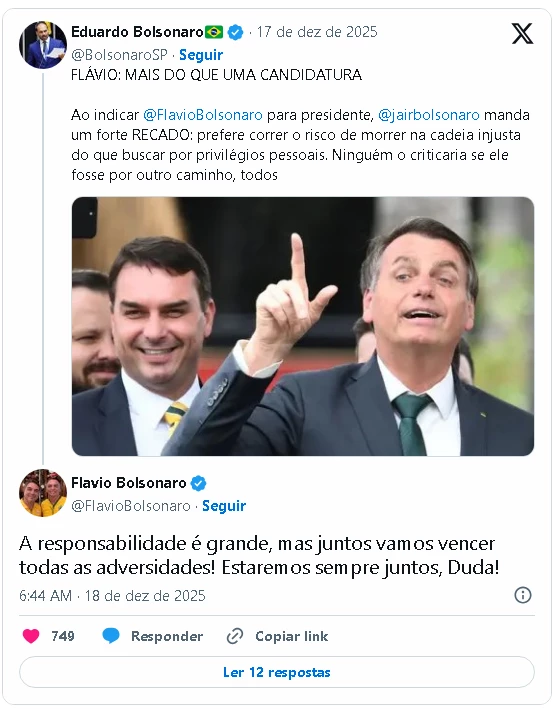Open the tweet info icon

pyautogui.click(x=523, y=595)
